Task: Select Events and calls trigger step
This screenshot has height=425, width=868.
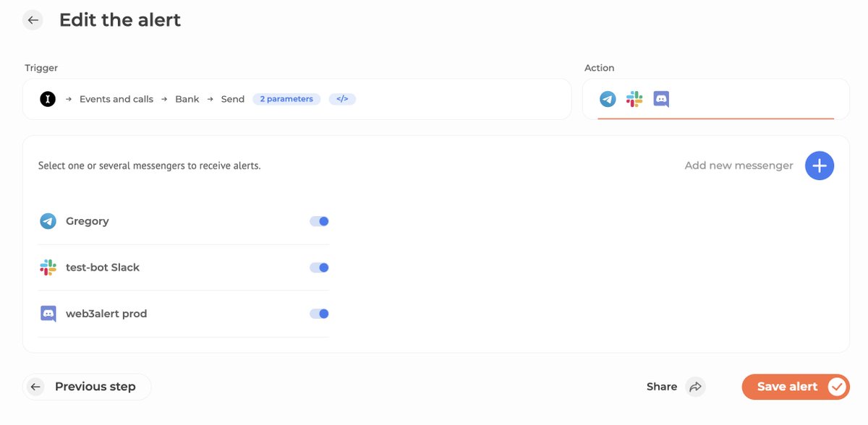Action: (116, 99)
